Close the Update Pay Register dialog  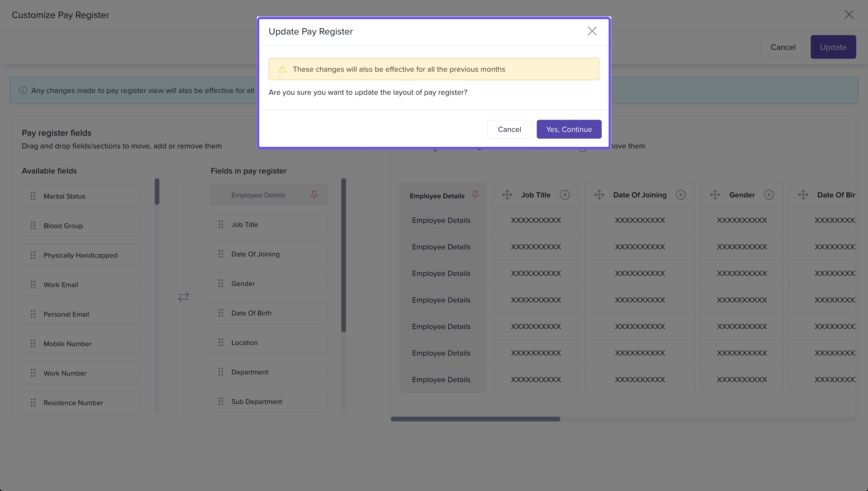click(x=592, y=31)
